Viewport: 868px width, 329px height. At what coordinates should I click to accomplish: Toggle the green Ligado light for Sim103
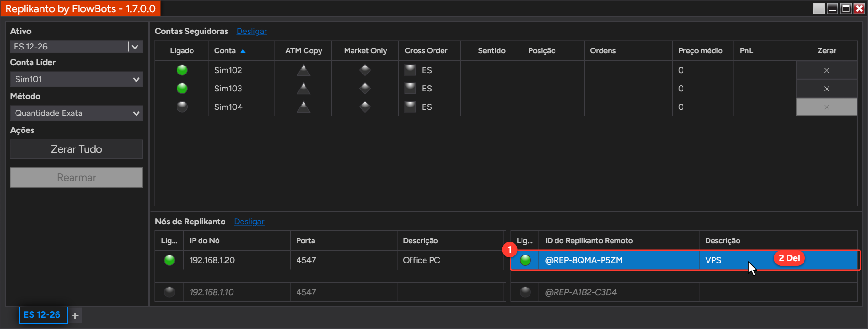pyautogui.click(x=182, y=89)
